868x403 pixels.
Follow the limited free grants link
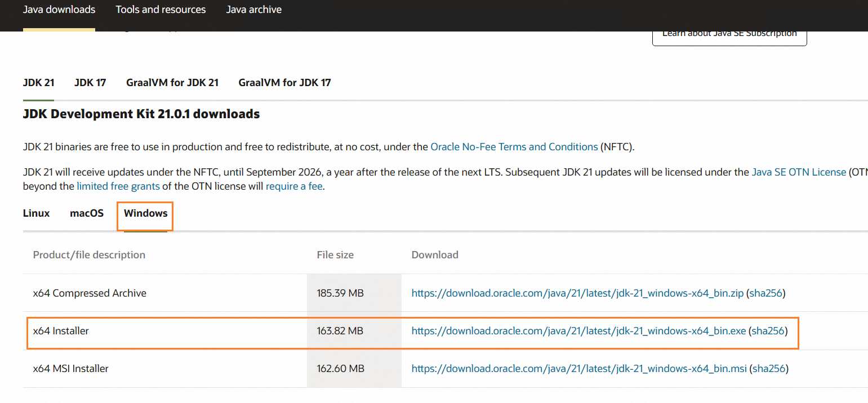click(118, 186)
